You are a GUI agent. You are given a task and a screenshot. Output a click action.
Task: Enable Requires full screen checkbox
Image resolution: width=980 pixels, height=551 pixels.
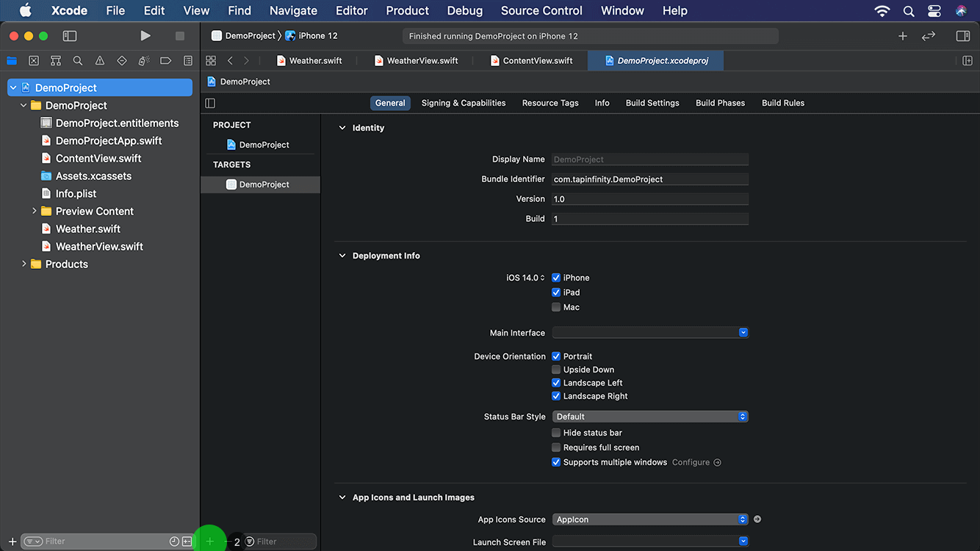[556, 447]
